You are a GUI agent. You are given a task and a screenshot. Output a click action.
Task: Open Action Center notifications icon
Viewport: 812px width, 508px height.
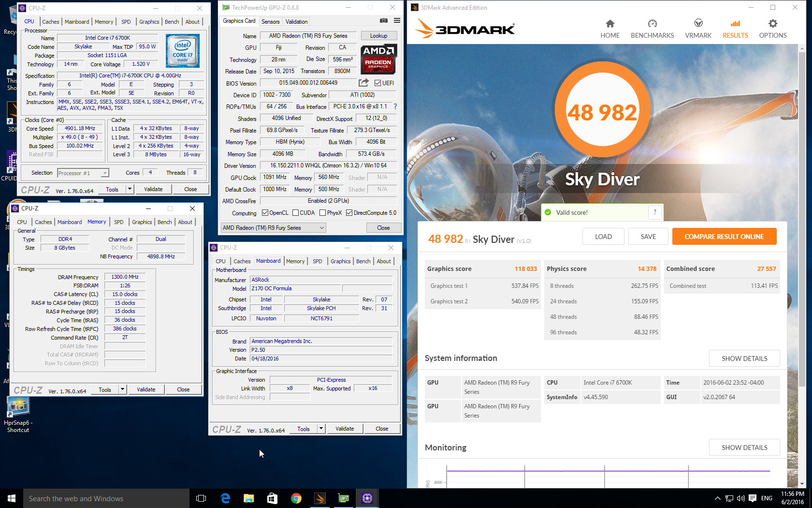[x=753, y=498]
